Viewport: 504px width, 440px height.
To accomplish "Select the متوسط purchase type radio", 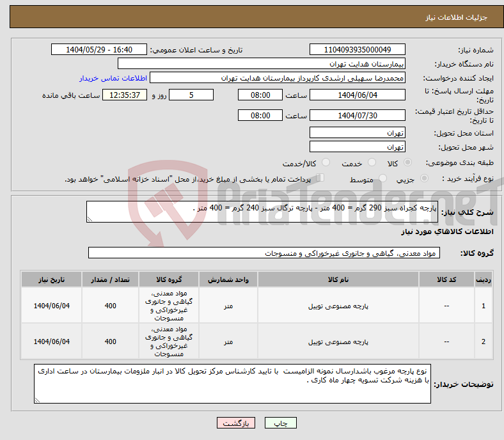I will pos(382,178).
